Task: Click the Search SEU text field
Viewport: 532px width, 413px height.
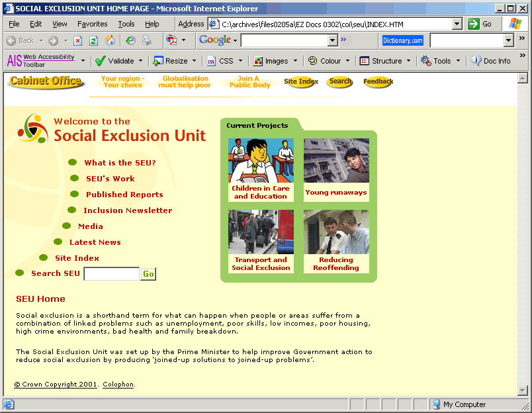Action: (112, 274)
